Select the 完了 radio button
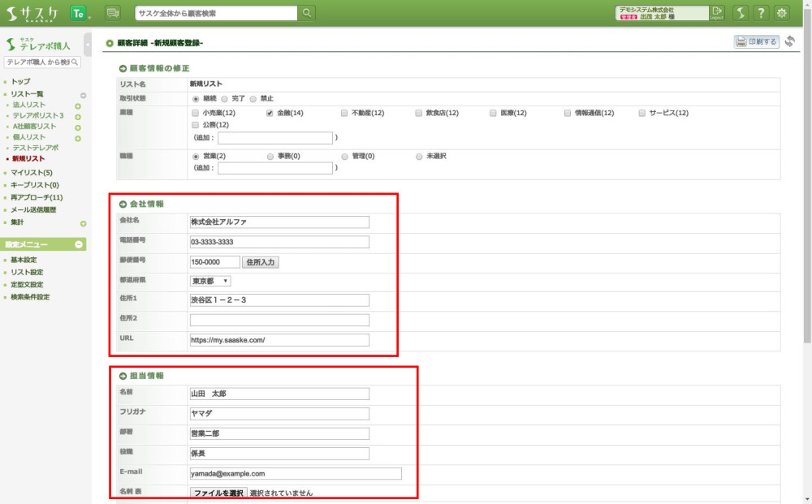This screenshot has height=504, width=812. click(x=224, y=98)
